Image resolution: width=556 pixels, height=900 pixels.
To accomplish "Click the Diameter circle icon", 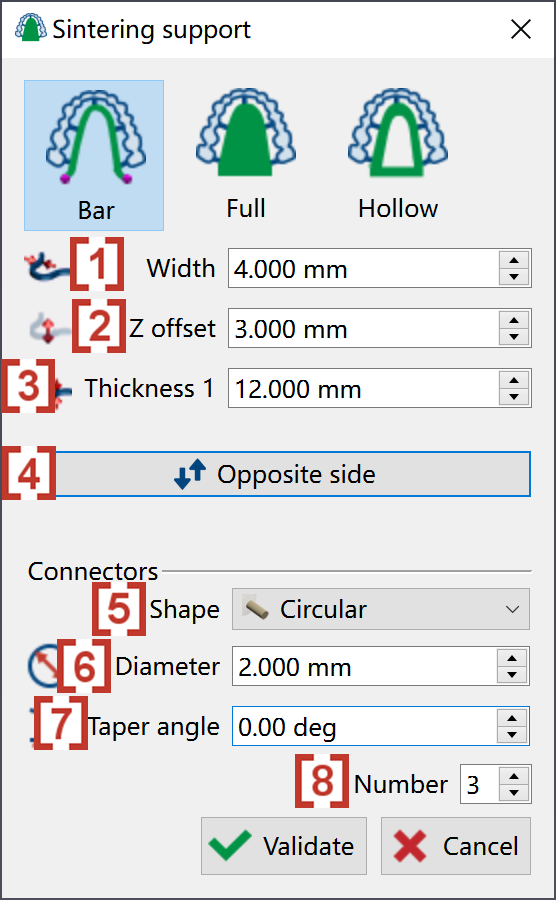I will click(45, 666).
